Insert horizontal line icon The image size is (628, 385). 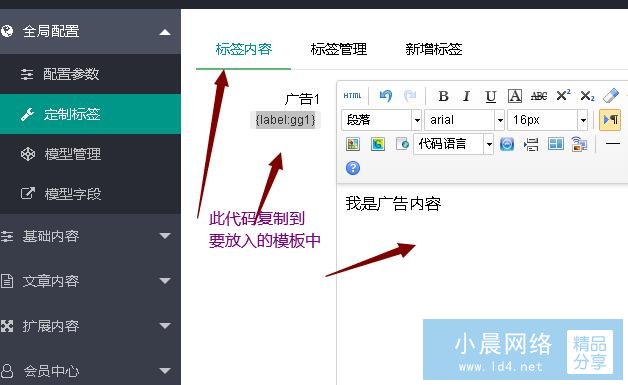(x=613, y=143)
